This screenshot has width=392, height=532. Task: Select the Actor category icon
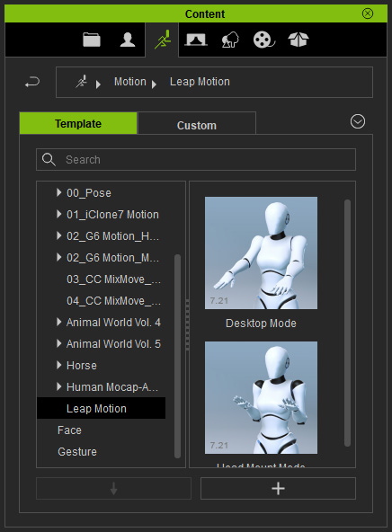[128, 40]
